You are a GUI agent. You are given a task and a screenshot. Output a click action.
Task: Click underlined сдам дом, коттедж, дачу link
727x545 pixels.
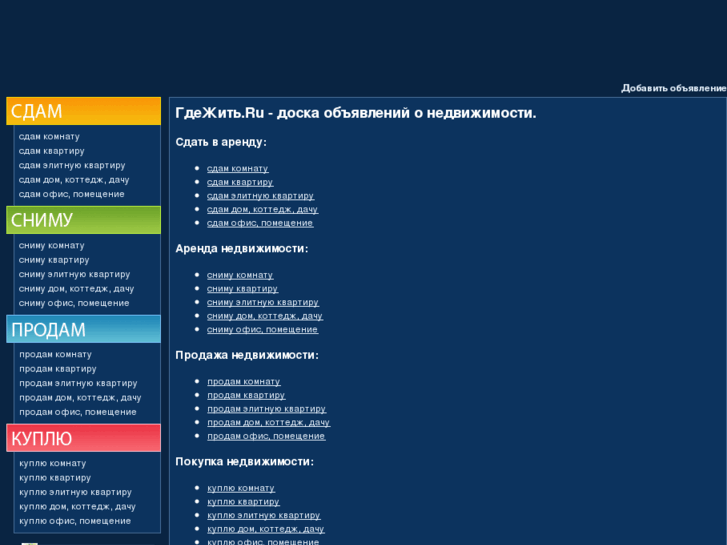pos(262,210)
